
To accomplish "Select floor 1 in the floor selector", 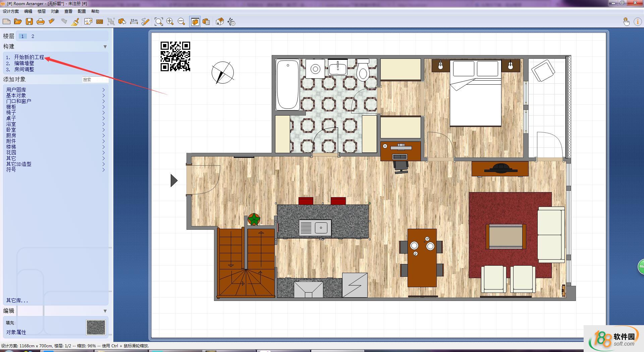I will 22,36.
